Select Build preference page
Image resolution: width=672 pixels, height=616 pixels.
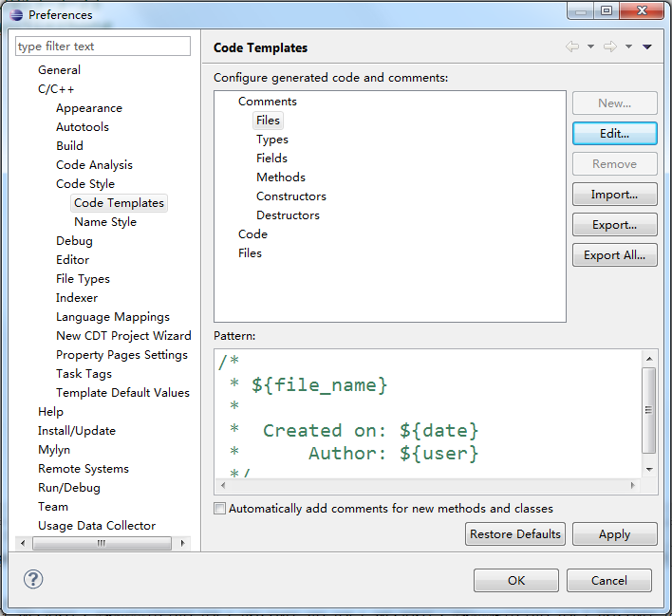coord(69,146)
